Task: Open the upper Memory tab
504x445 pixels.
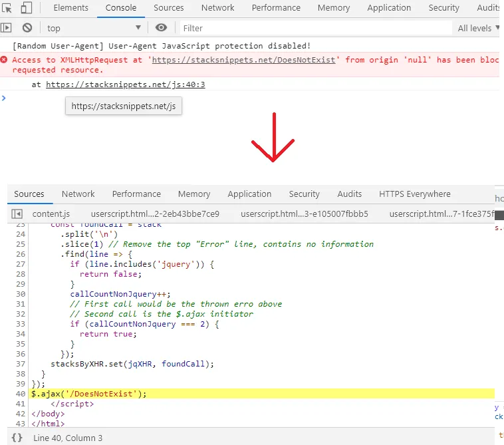Action: click(x=334, y=8)
